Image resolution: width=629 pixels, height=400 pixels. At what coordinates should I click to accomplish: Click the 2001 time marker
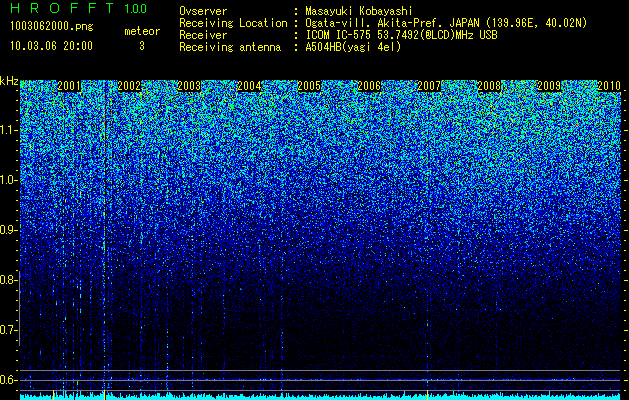pos(69,86)
